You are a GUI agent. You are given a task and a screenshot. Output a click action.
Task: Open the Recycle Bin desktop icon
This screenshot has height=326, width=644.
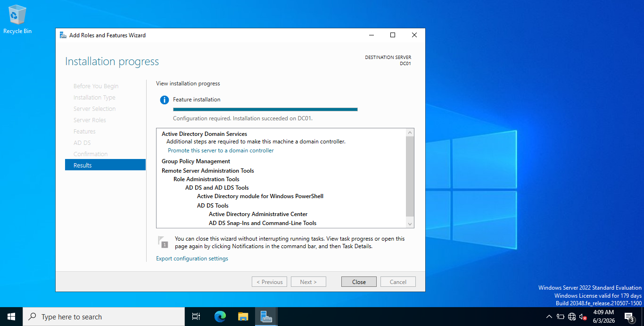pyautogui.click(x=17, y=19)
